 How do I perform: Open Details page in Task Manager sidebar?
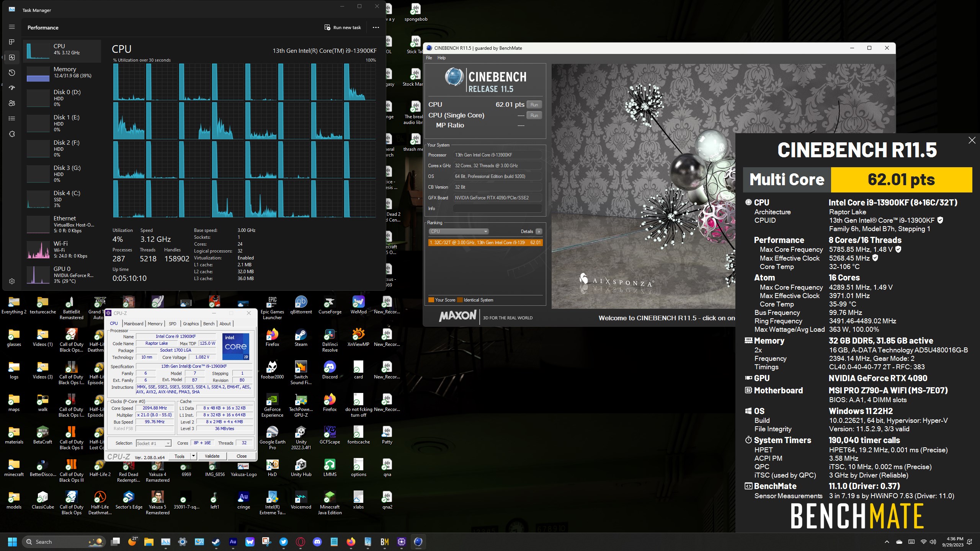[12, 118]
